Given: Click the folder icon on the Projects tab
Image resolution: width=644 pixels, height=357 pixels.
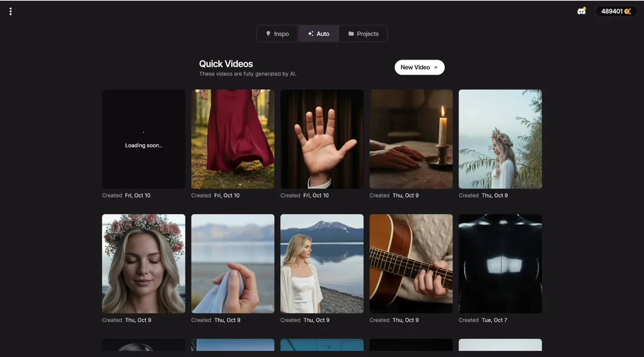Looking at the screenshot, I should 351,34.
